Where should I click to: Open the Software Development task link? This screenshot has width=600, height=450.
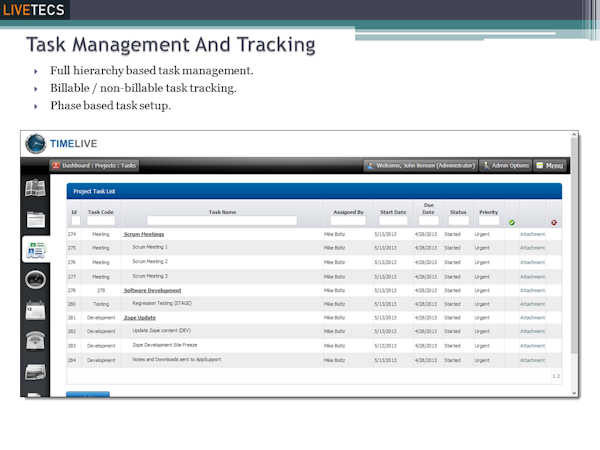152,290
